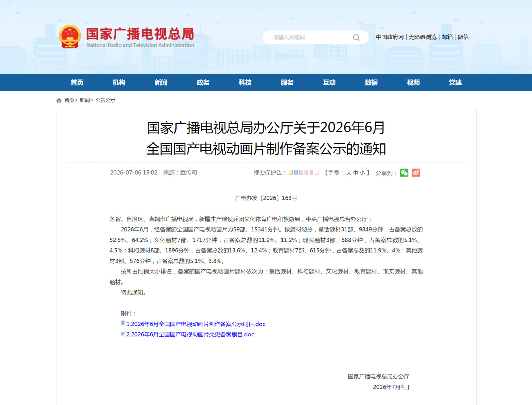The image size is (532, 405).
Task: Open the 视频 navigation tab
Action: pos(413,82)
